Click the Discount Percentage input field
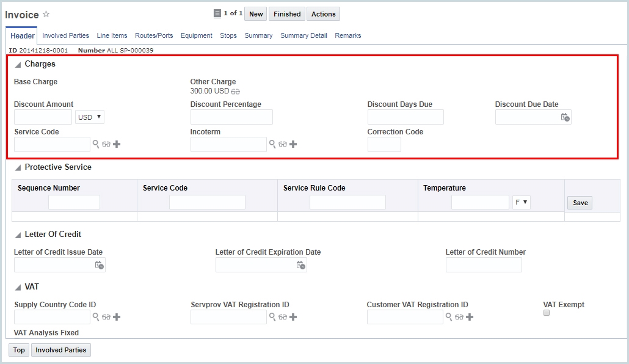The image size is (629, 364). pos(231,117)
